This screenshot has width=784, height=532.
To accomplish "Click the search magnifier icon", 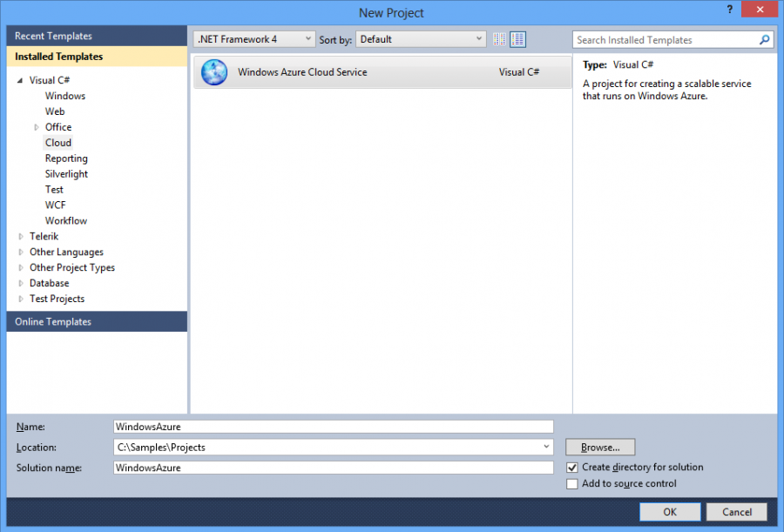I will point(764,39).
